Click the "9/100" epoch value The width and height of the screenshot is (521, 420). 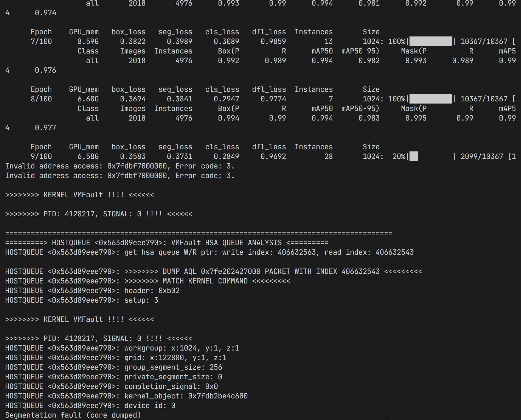click(x=41, y=156)
